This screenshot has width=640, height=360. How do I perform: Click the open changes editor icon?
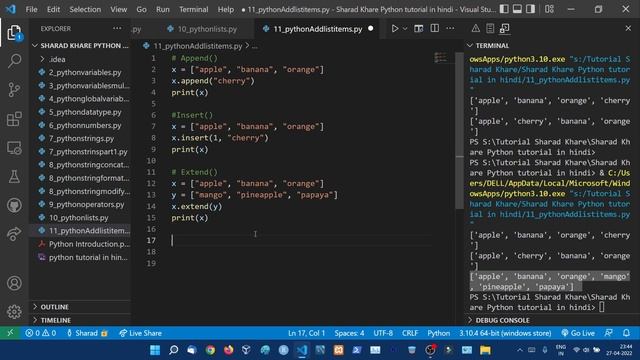click(x=418, y=29)
